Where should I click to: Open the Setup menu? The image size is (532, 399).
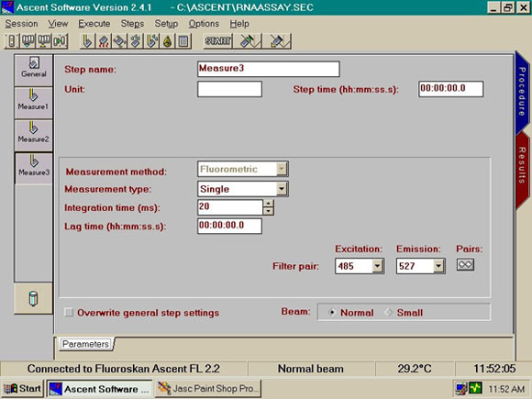(166, 24)
